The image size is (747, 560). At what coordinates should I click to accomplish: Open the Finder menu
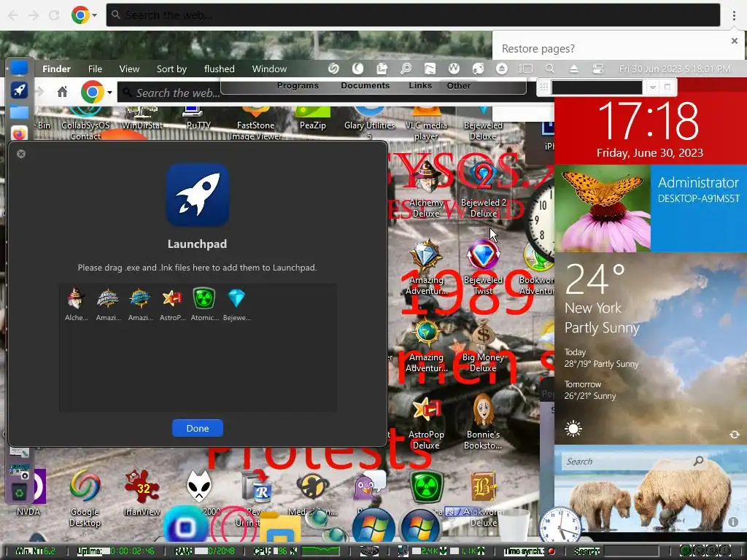[56, 69]
